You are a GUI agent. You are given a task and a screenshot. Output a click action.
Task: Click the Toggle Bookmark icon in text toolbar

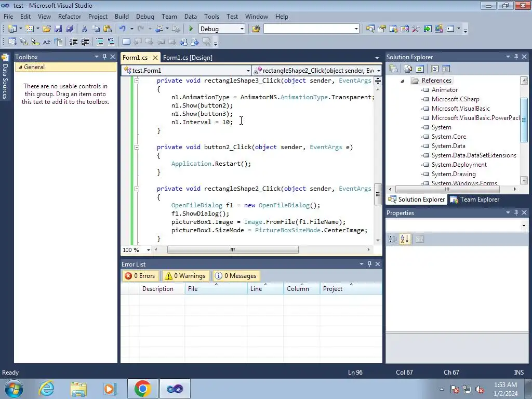[126, 42]
